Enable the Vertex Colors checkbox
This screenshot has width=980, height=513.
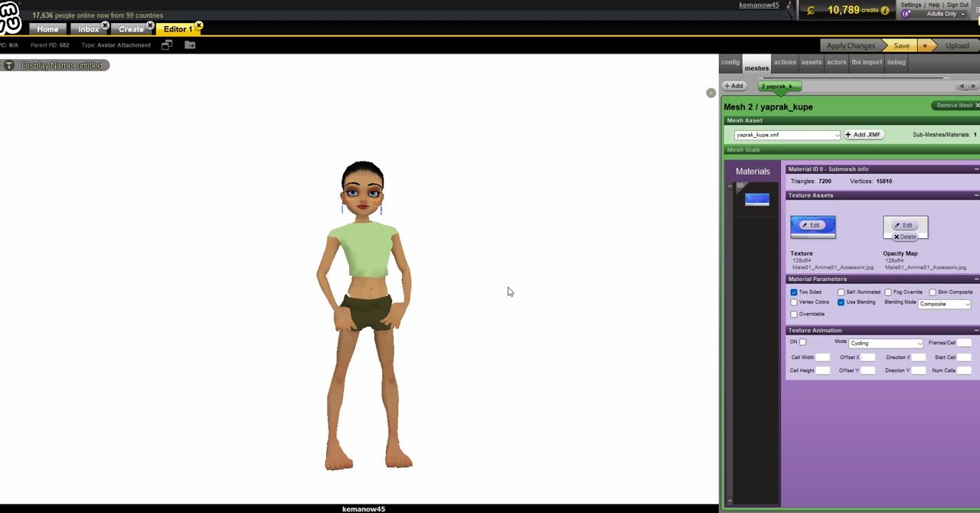click(794, 302)
